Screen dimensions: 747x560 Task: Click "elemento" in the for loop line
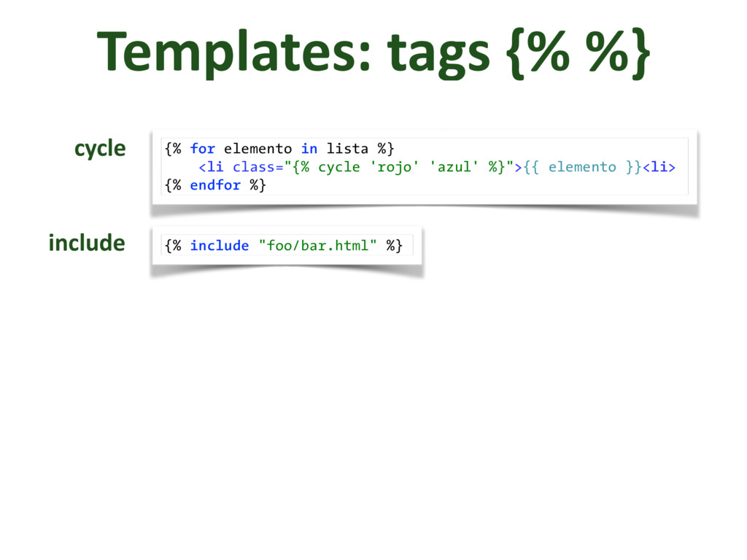(258, 149)
